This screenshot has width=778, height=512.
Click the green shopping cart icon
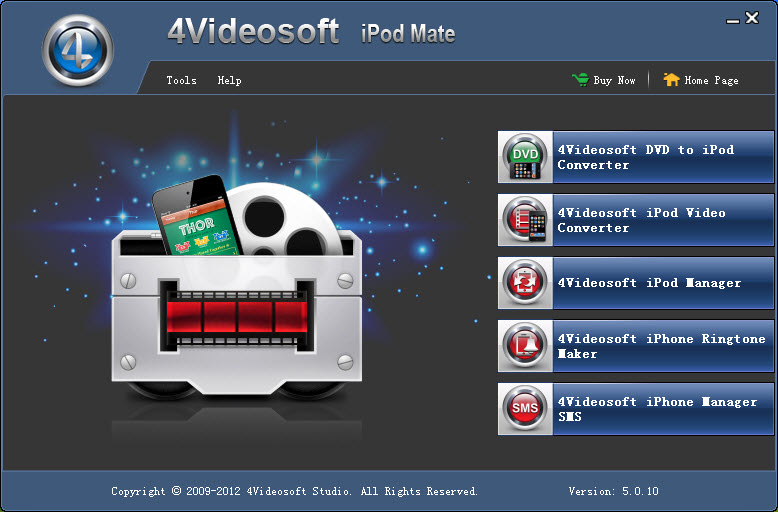580,79
